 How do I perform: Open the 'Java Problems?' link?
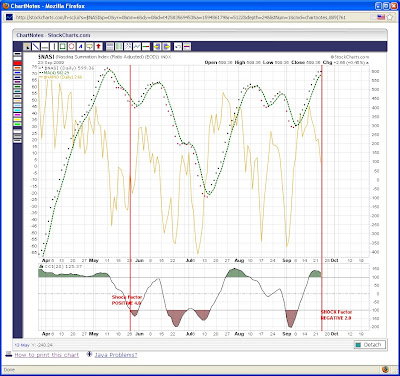116,355
